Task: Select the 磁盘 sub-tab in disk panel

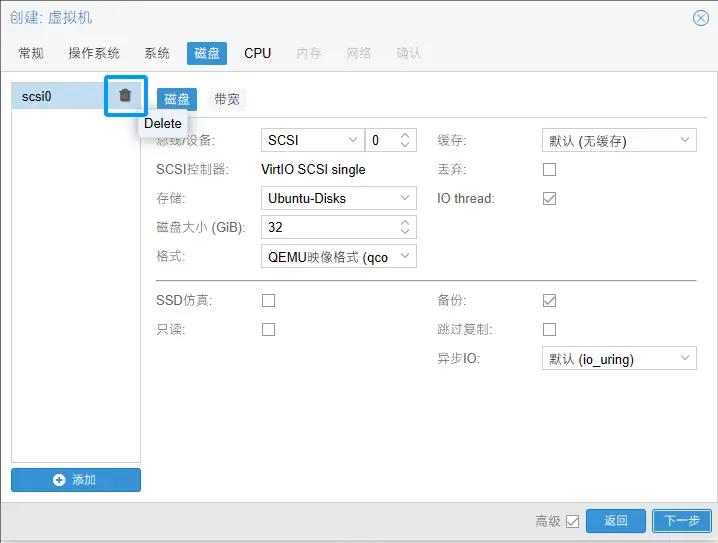Action: click(177, 99)
